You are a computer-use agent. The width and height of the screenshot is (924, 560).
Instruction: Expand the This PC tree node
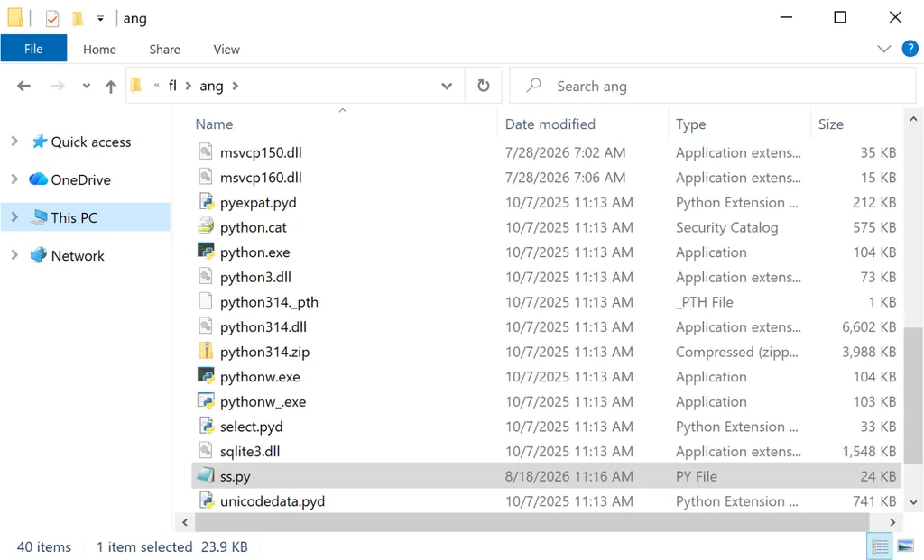[14, 217]
